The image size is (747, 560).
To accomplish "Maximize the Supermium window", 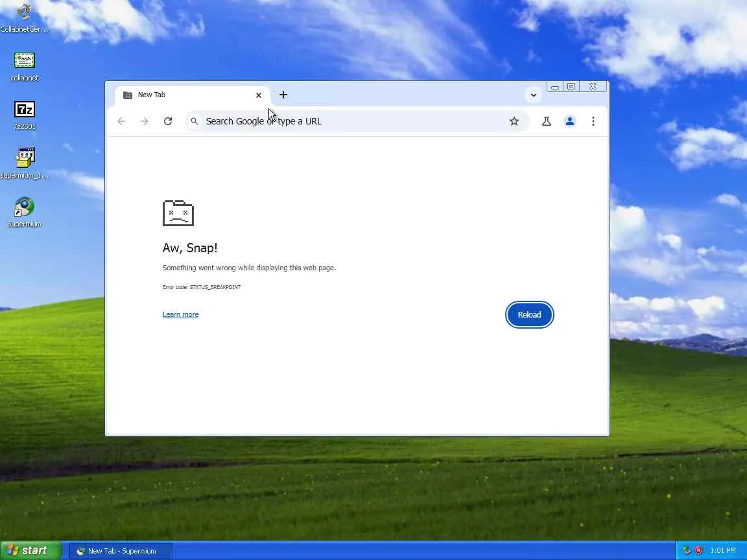I will (571, 86).
